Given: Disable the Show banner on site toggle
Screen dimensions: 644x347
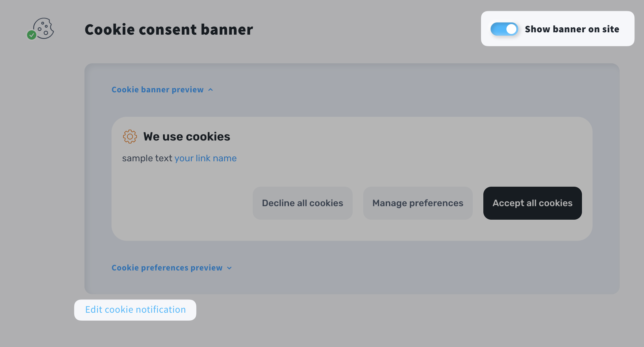Looking at the screenshot, I should click(504, 29).
